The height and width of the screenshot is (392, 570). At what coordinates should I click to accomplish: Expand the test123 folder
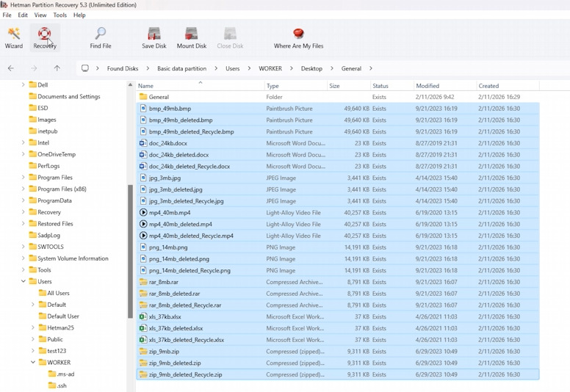pos(33,351)
